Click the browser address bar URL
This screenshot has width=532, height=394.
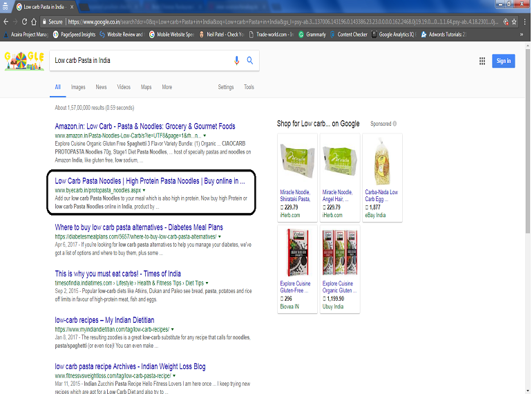283,21
